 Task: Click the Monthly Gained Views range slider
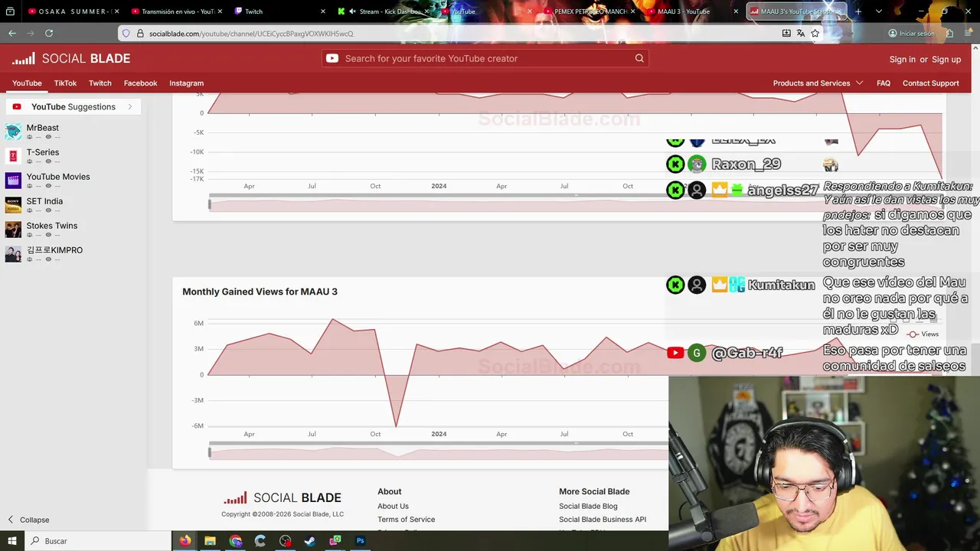(437, 452)
